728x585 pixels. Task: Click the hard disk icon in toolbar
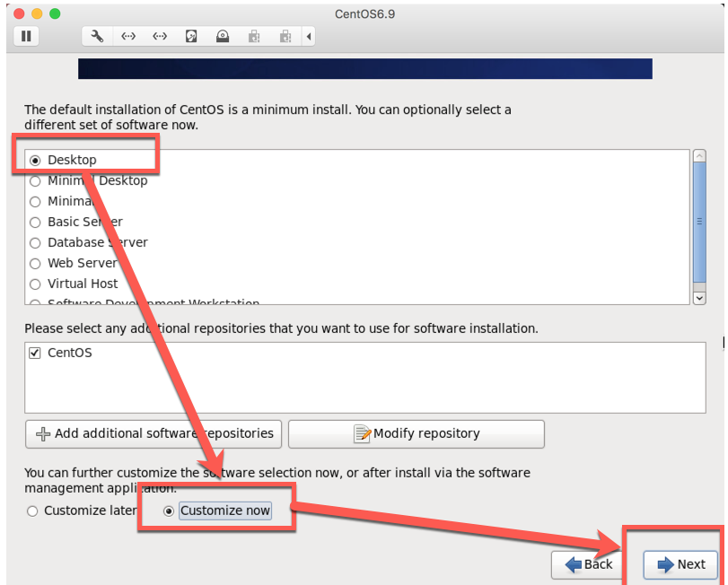pyautogui.click(x=191, y=36)
